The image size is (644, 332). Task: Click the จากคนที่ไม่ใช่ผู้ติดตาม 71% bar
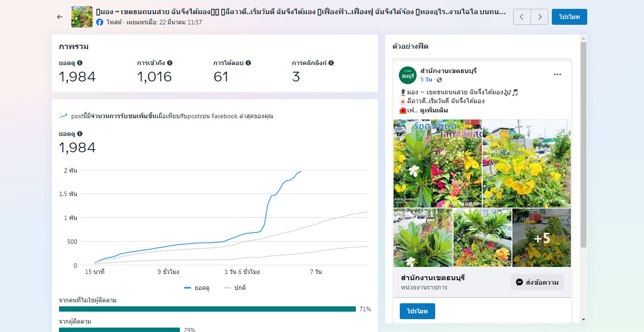coord(207,309)
